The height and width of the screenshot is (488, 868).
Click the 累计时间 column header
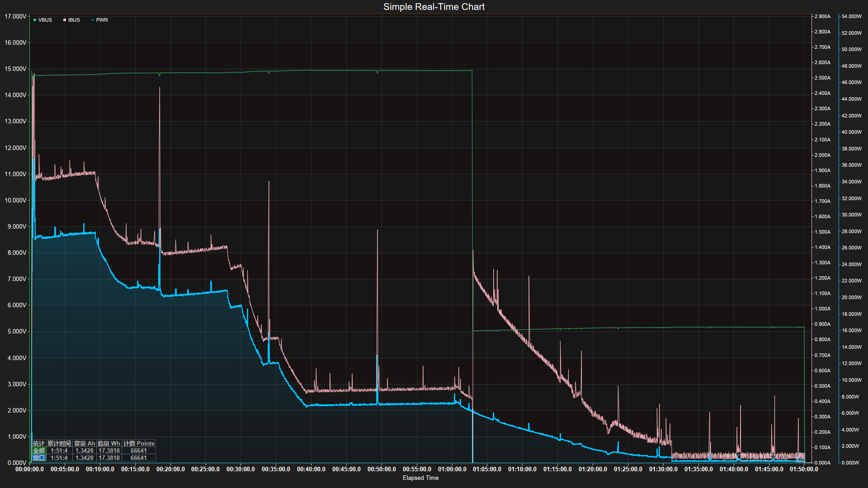click(x=59, y=444)
